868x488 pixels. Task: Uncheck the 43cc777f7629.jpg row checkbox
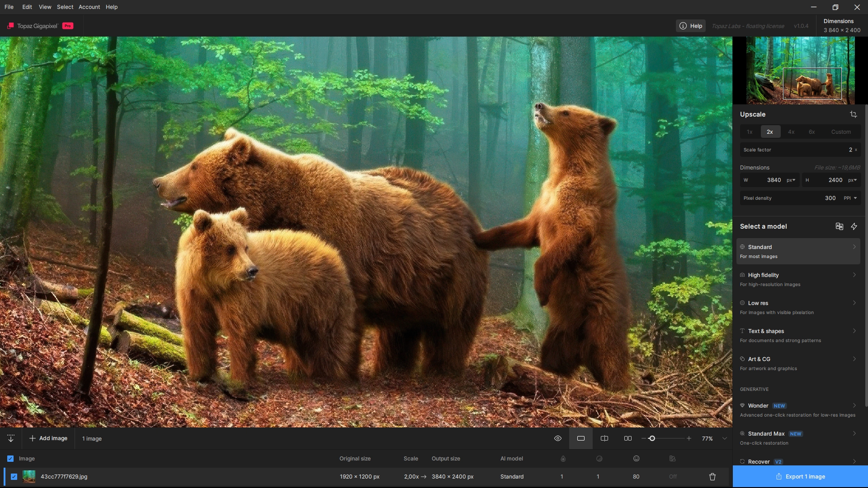pyautogui.click(x=14, y=477)
